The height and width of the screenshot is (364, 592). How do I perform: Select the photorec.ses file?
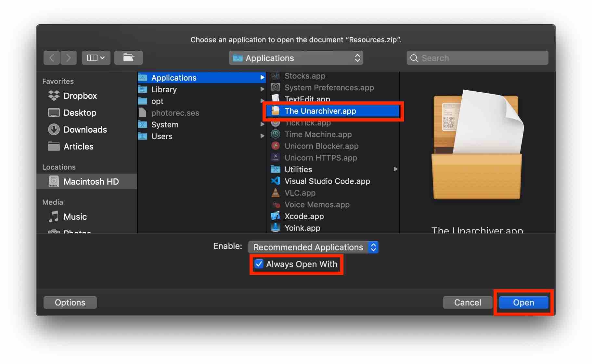[202, 113]
